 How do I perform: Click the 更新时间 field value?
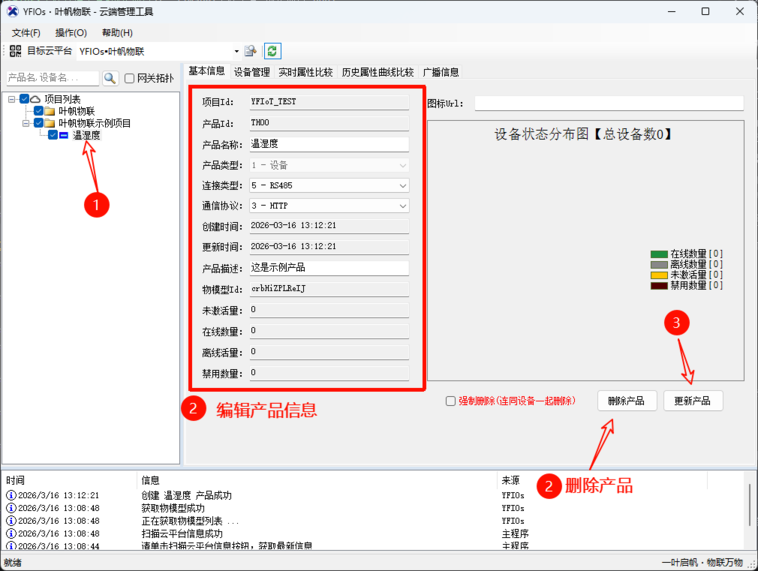[329, 247]
